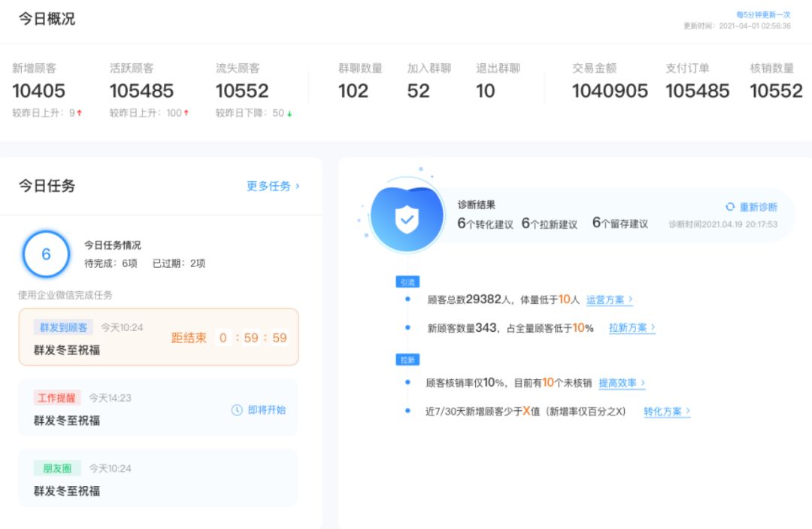Open the 运营方案 link

[609, 299]
